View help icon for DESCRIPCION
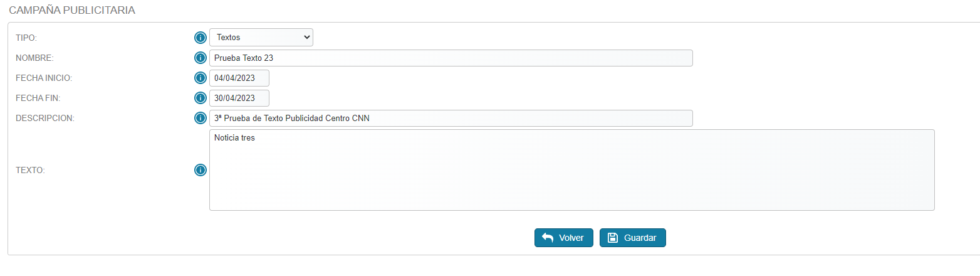 [201, 118]
